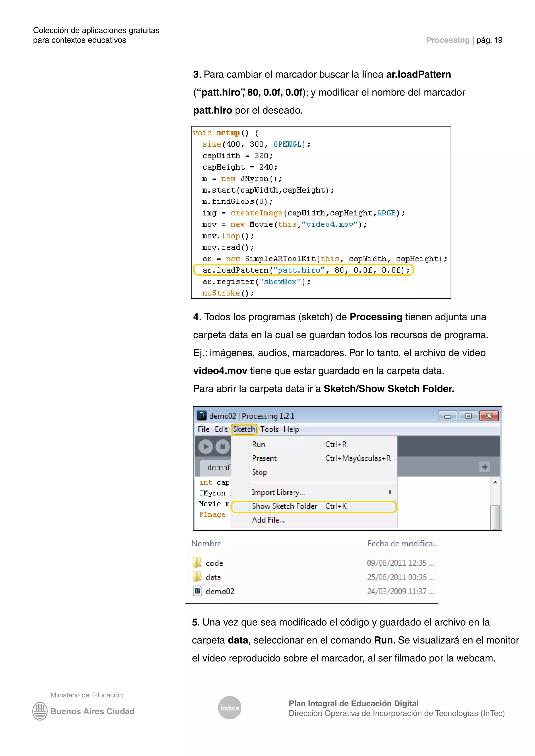The width and height of the screenshot is (535, 756).
Task: Select the data folder name
Action: (x=213, y=577)
